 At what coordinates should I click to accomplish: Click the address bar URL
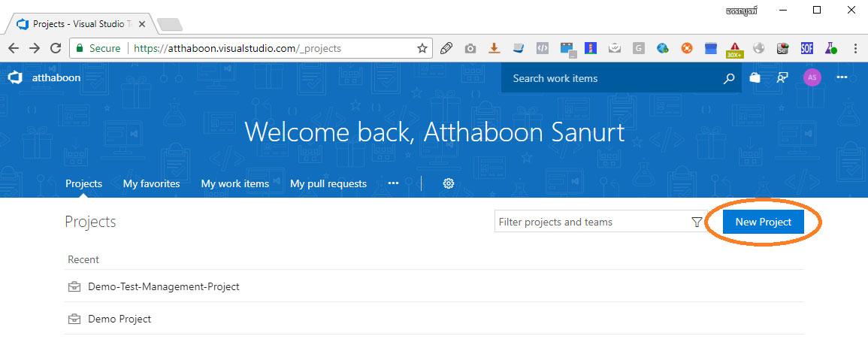point(237,49)
